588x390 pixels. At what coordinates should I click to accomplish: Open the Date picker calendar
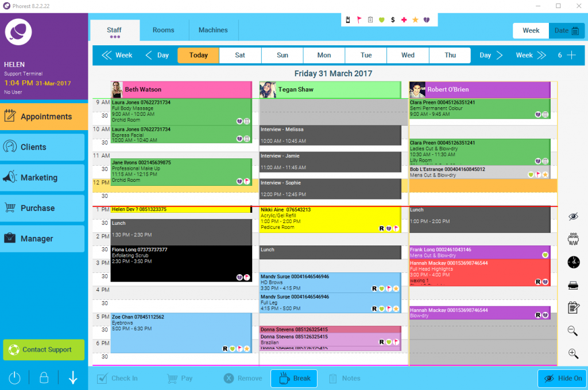click(x=566, y=30)
